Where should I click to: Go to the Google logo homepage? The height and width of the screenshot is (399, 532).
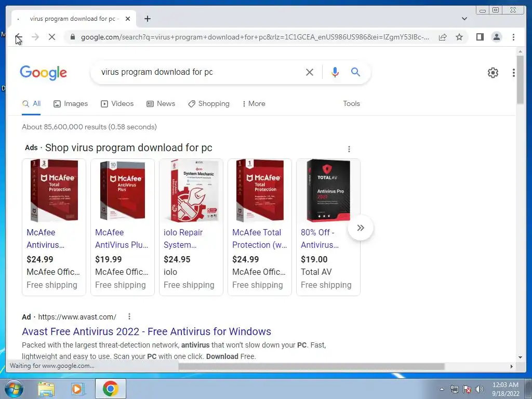(44, 73)
